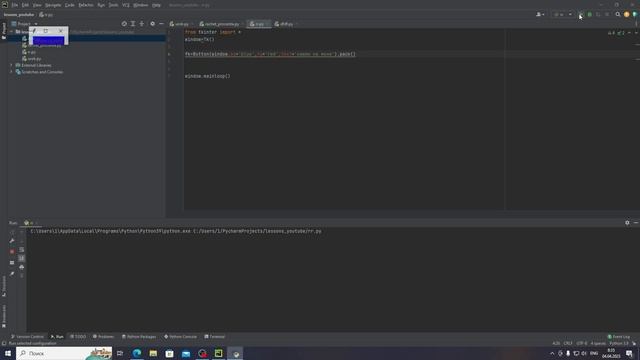Switch to the rachet_procenta.py editor tab

(x=220, y=24)
